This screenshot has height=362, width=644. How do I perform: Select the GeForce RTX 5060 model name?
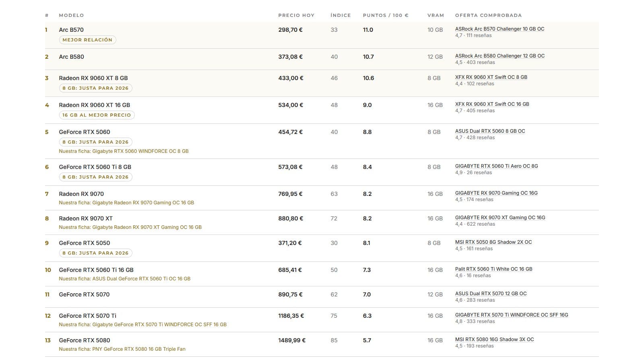85,132
